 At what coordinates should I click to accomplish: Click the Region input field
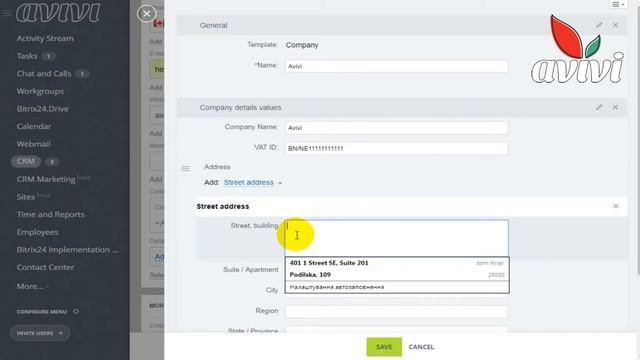[396, 311]
